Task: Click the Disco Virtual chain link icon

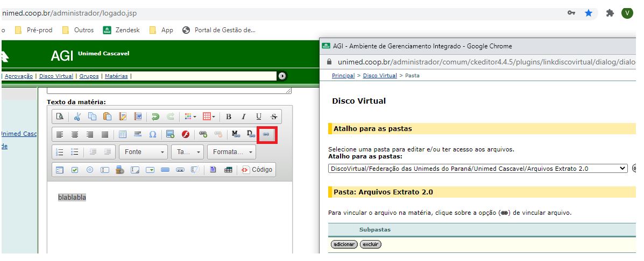Action: pos(266,135)
